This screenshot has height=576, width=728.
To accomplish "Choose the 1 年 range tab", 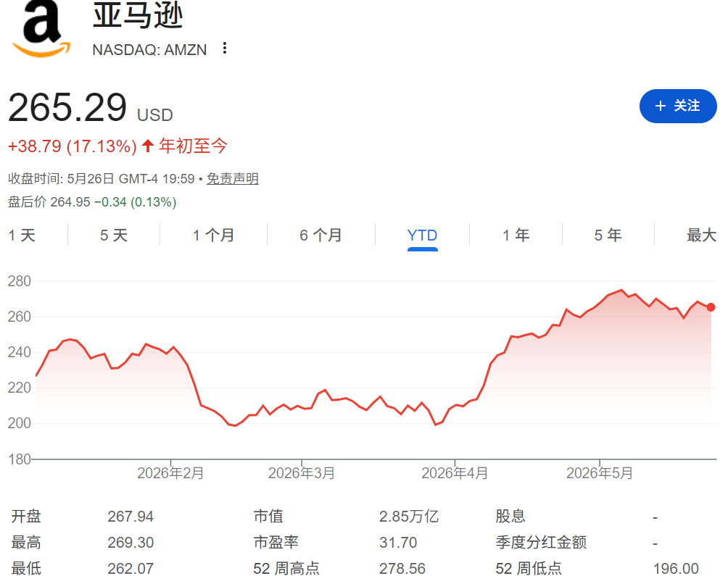I will pos(516,235).
